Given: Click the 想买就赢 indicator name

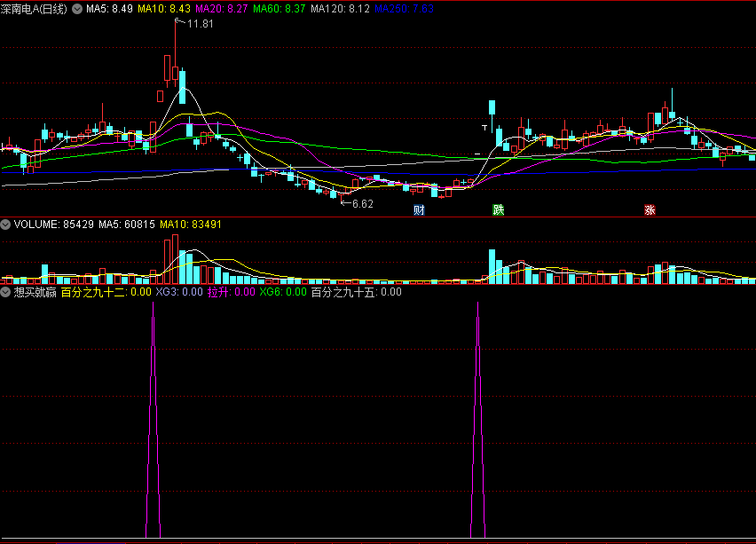Looking at the screenshot, I should pos(35,292).
